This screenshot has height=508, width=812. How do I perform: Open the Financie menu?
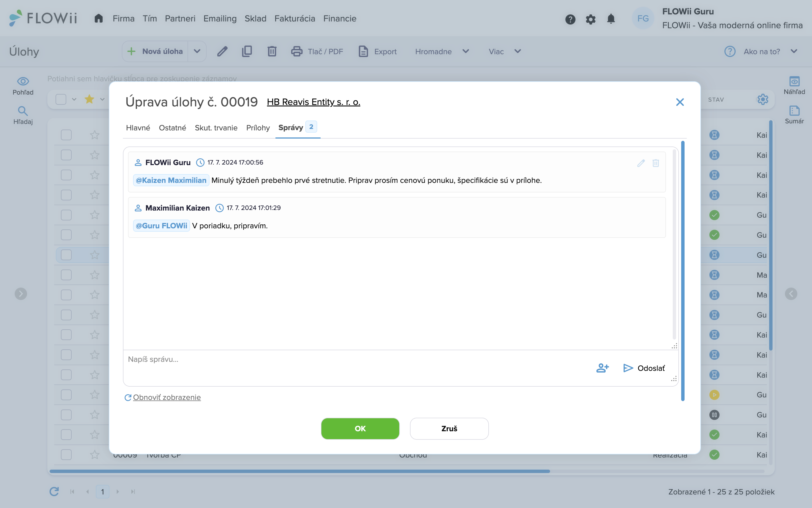pos(339,18)
